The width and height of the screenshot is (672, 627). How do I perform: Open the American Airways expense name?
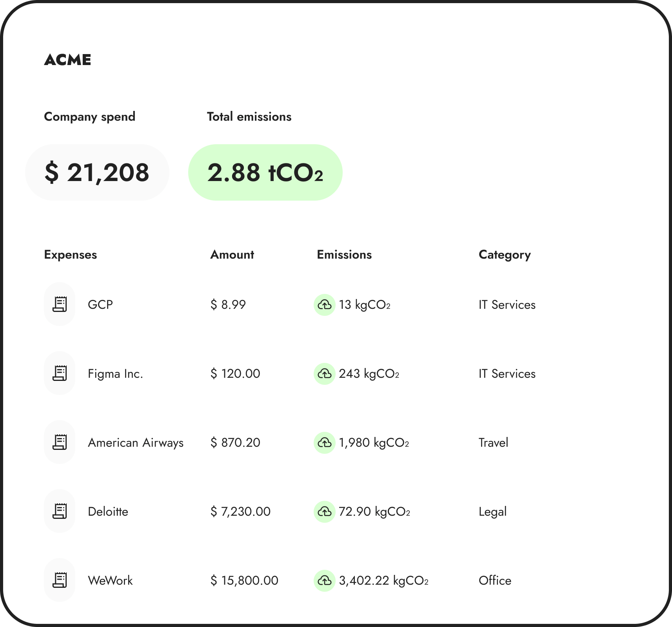pyautogui.click(x=136, y=443)
